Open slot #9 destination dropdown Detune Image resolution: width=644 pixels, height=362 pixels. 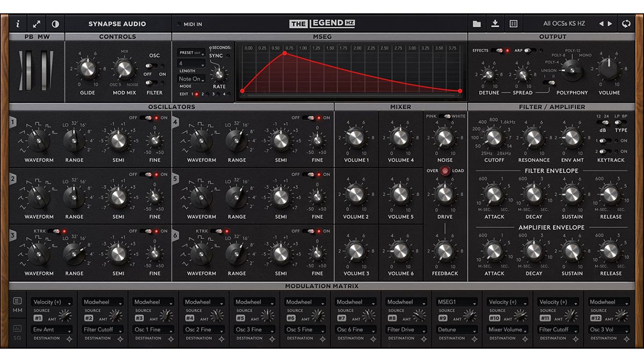456,330
